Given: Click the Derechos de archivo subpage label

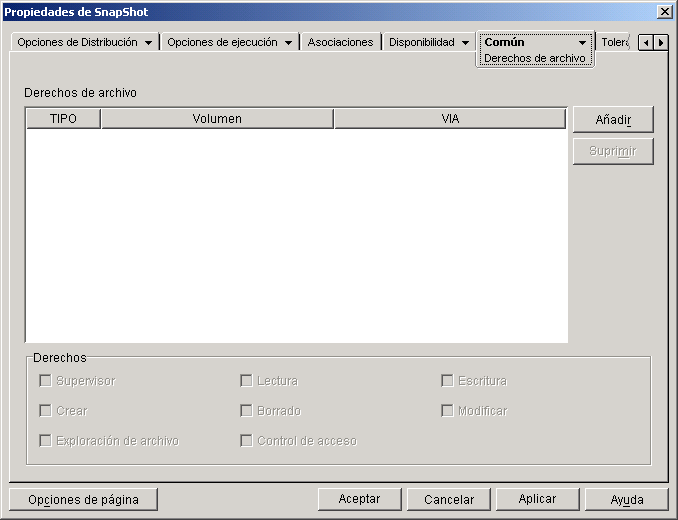Looking at the screenshot, I should (x=534, y=58).
